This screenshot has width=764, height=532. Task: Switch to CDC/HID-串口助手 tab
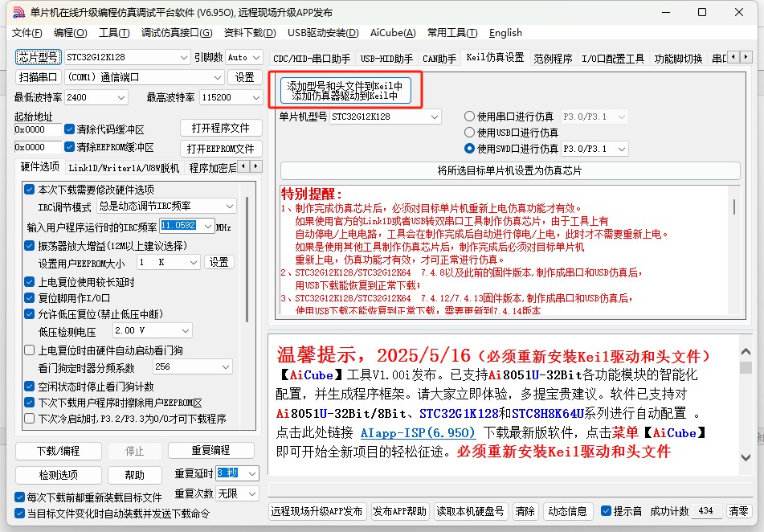click(x=312, y=59)
